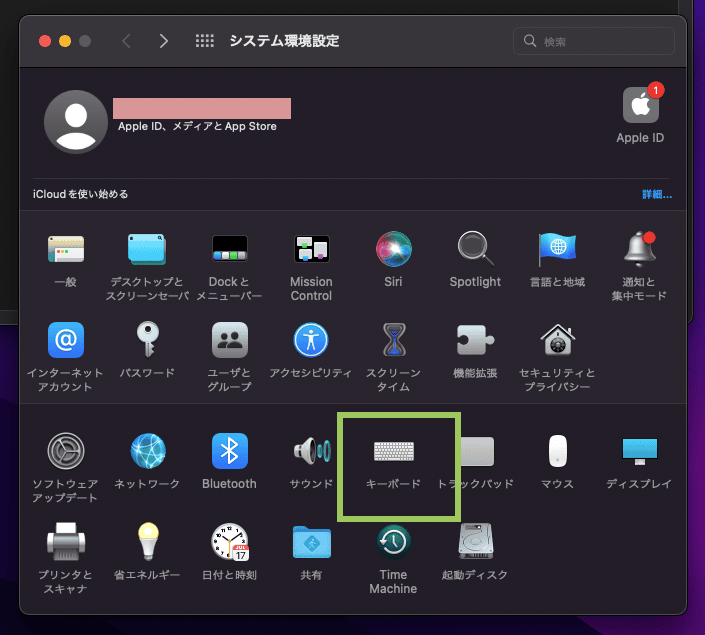
Task: Open アクセシビリティ preferences
Action: click(x=311, y=340)
